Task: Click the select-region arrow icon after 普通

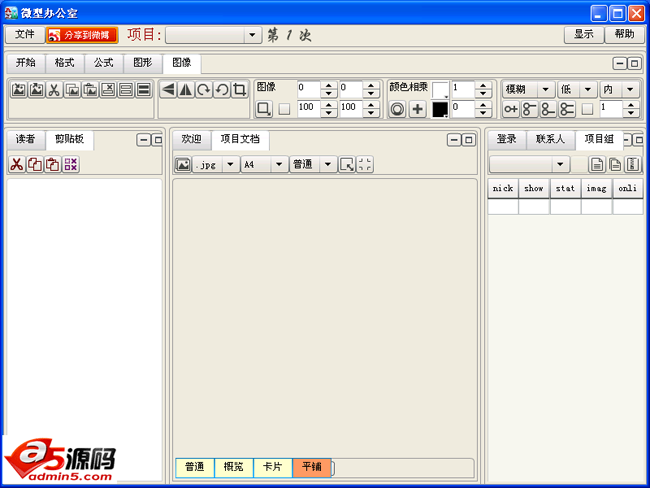Action: (x=347, y=165)
